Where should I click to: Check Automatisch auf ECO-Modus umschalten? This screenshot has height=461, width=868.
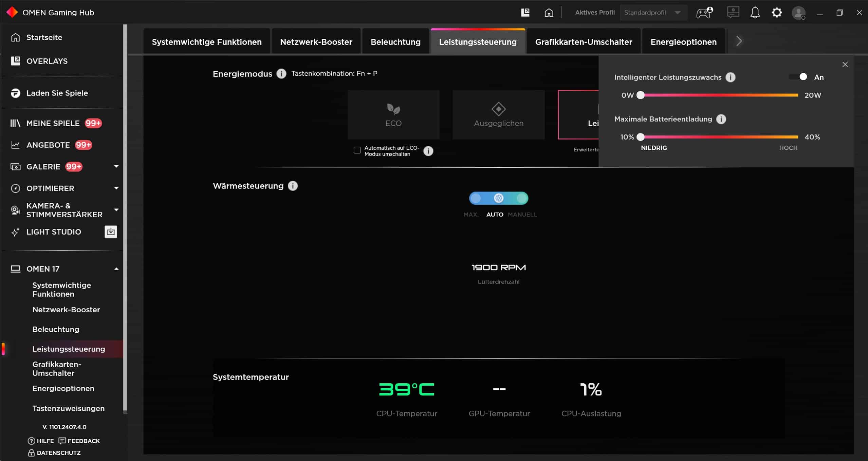[357, 150]
